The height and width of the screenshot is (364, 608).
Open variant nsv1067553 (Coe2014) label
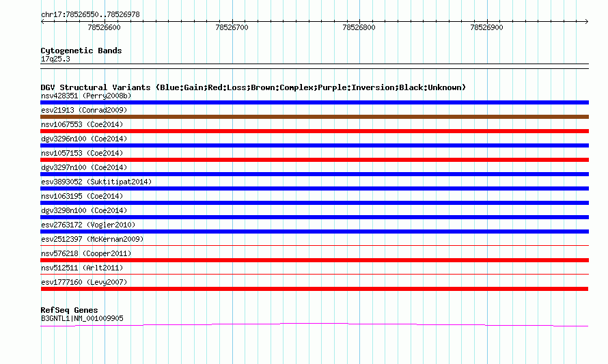[82, 124]
